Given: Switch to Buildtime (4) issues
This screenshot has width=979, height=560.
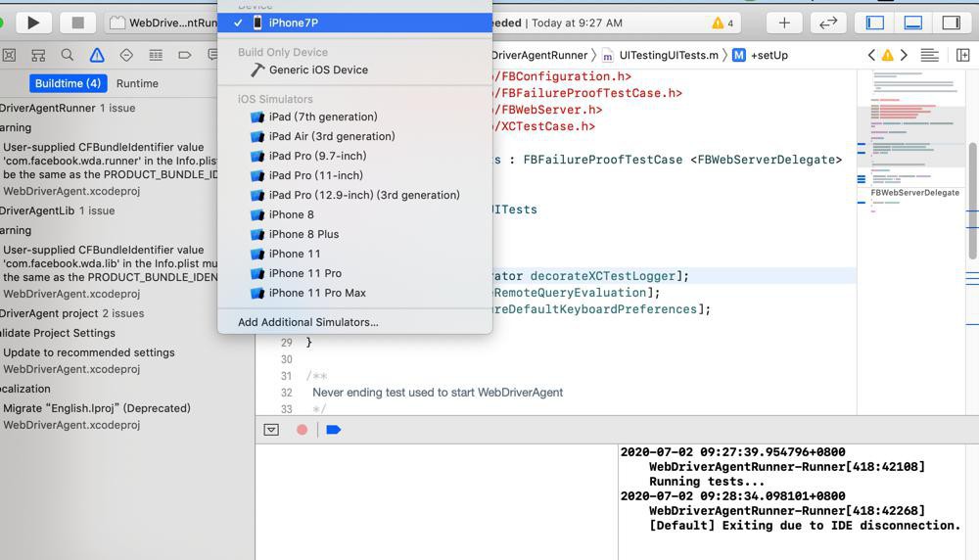Looking at the screenshot, I should click(x=69, y=83).
